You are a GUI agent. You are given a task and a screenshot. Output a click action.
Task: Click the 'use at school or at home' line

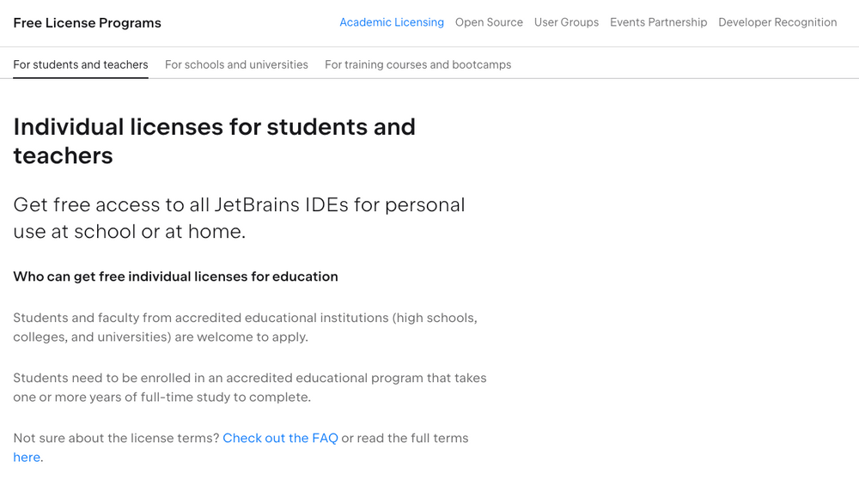point(130,232)
